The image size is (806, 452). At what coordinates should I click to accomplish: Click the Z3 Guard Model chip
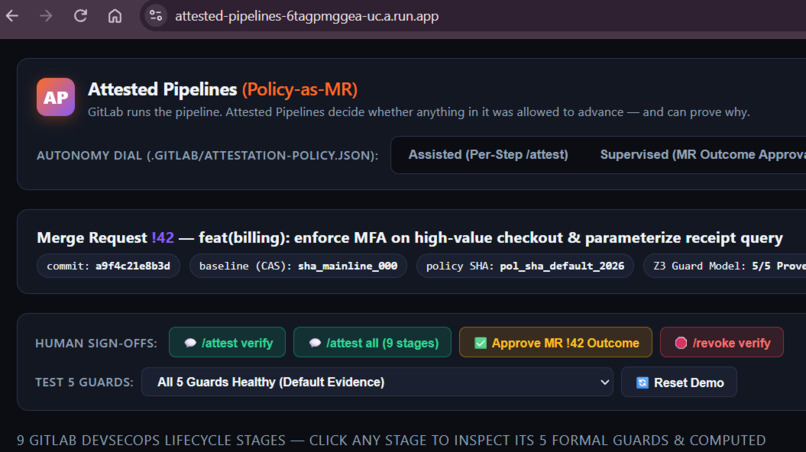point(725,266)
